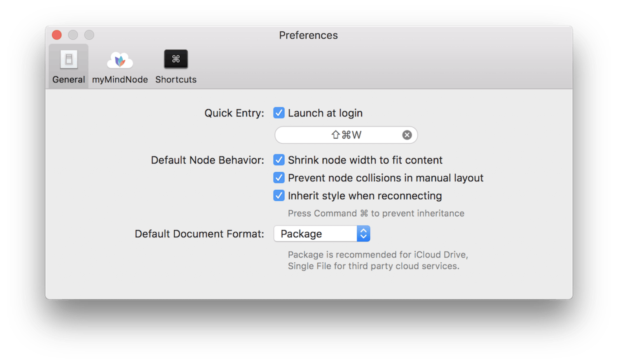Screen dimensions: 618x364
Task: Click the grayed minimize window button
Action: point(73,35)
